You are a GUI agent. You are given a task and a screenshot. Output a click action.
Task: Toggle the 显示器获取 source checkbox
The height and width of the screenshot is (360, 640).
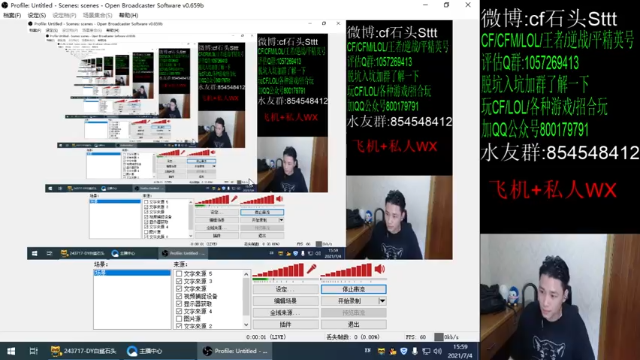179,304
